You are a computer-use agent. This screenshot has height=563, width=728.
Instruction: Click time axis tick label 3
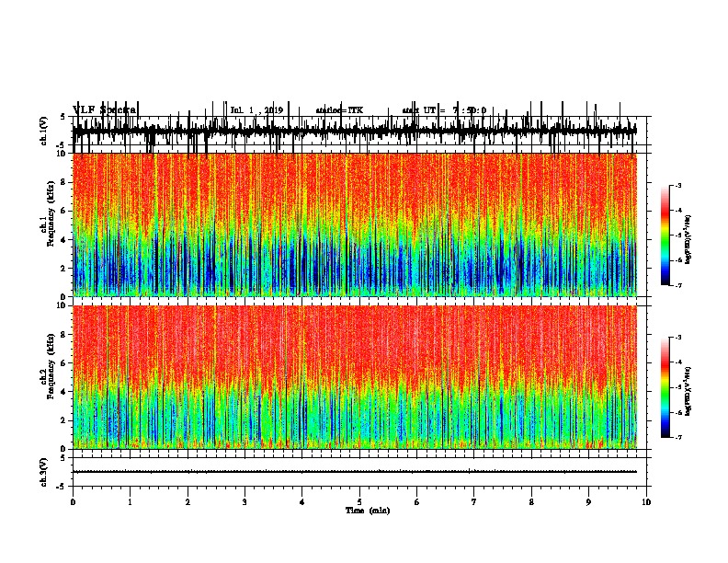(x=245, y=502)
